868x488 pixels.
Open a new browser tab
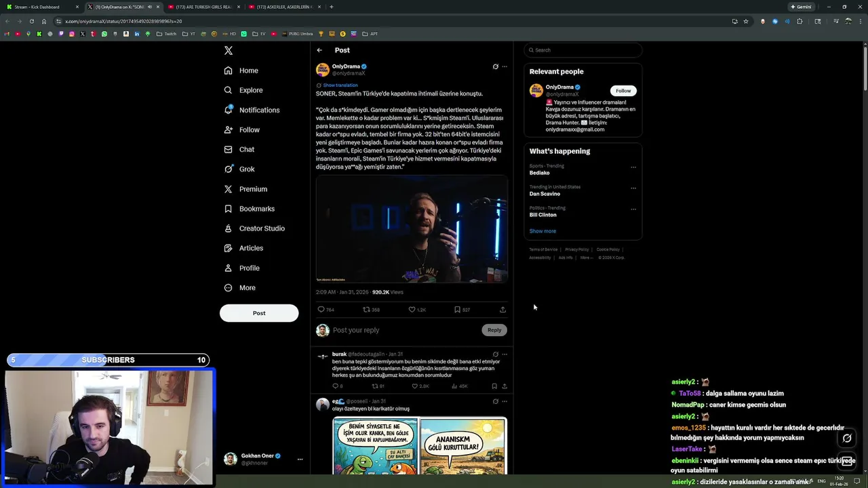coord(331,7)
